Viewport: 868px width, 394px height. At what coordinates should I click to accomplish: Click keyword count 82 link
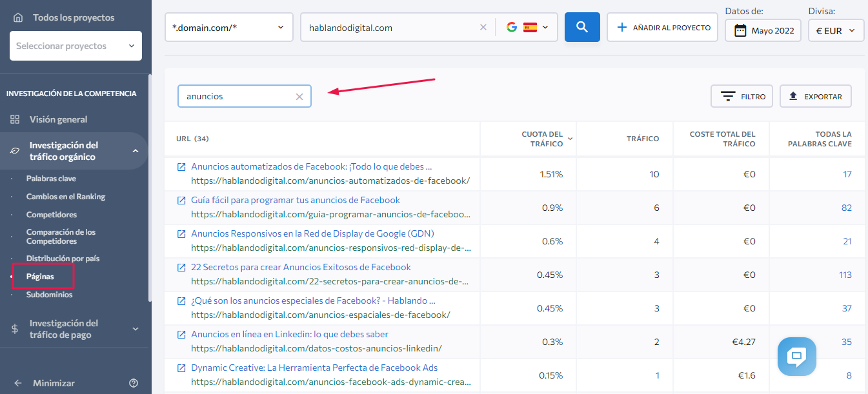click(x=847, y=208)
